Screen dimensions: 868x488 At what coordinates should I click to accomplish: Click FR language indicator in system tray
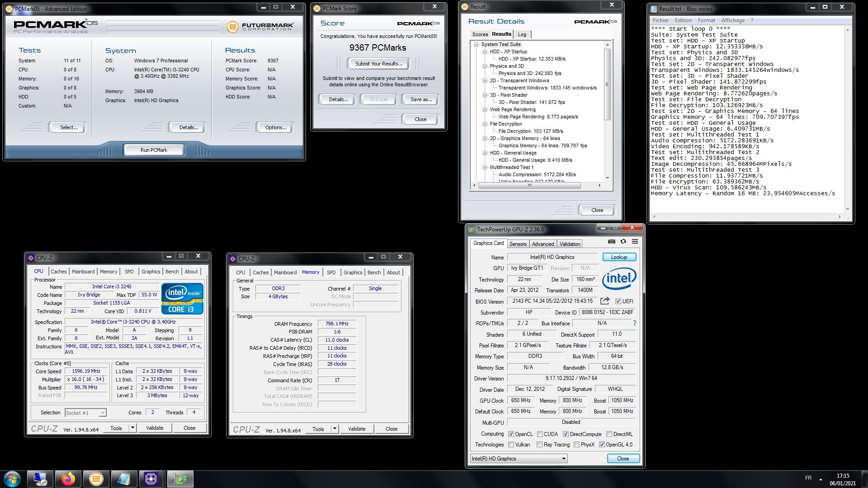(808, 478)
